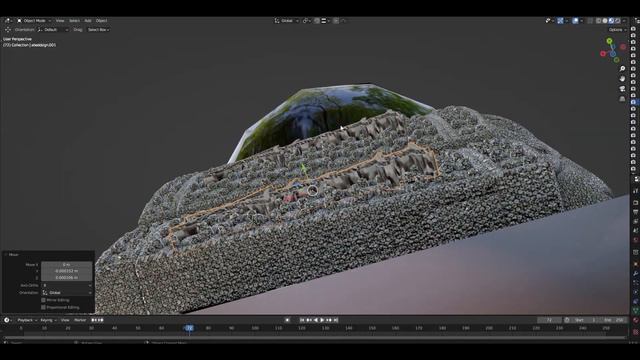Open the Orientation Global dropdown in Move panel

[67, 293]
